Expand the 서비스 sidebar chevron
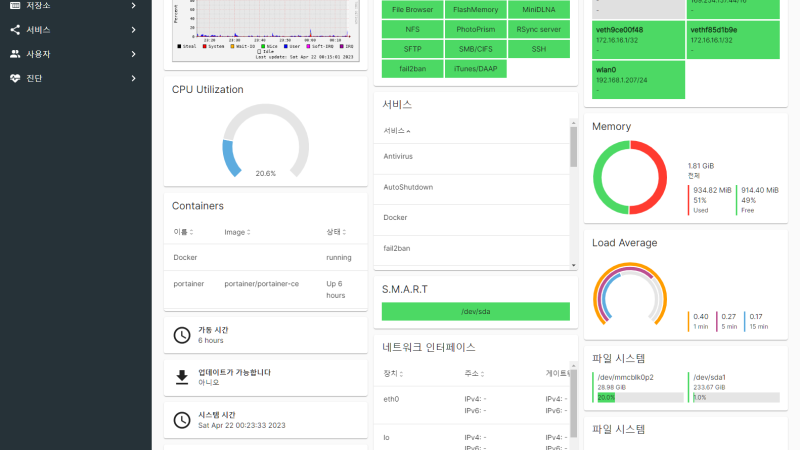Image resolution: width=800 pixels, height=450 pixels. tap(133, 30)
